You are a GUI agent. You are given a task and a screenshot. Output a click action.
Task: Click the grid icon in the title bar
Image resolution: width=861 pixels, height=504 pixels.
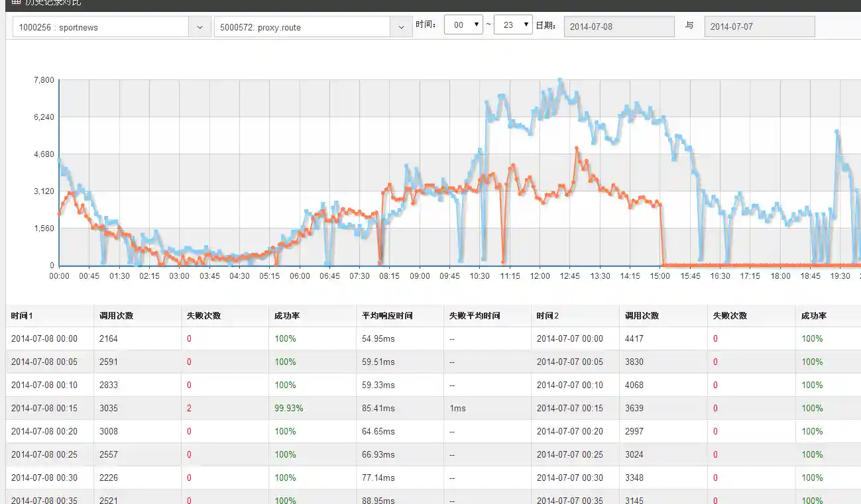coord(17,2)
